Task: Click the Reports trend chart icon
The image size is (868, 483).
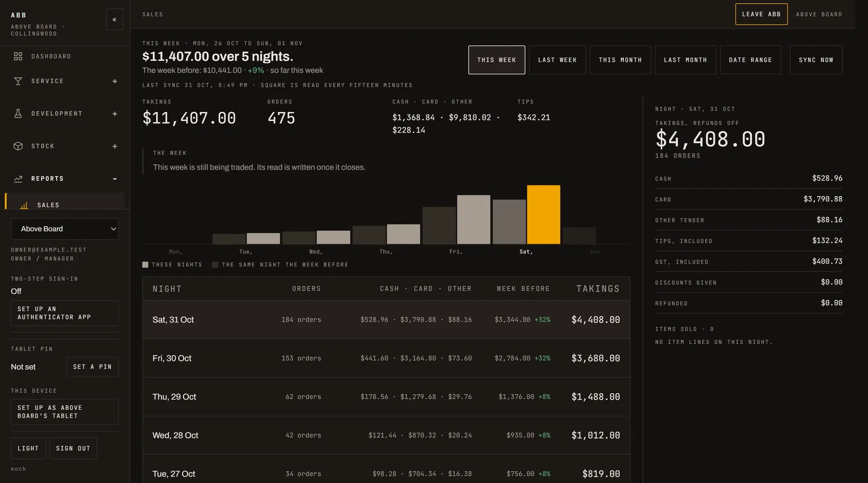Action: [x=18, y=179]
